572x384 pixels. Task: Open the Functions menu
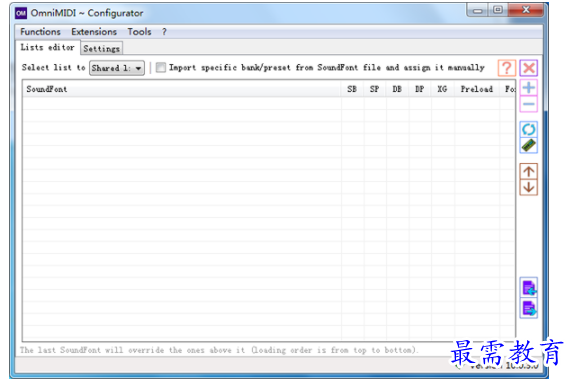point(40,32)
